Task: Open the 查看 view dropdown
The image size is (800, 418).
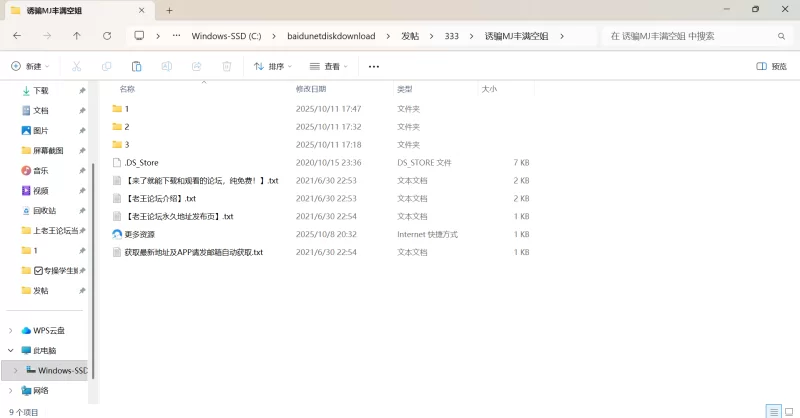Action: pyautogui.click(x=327, y=66)
